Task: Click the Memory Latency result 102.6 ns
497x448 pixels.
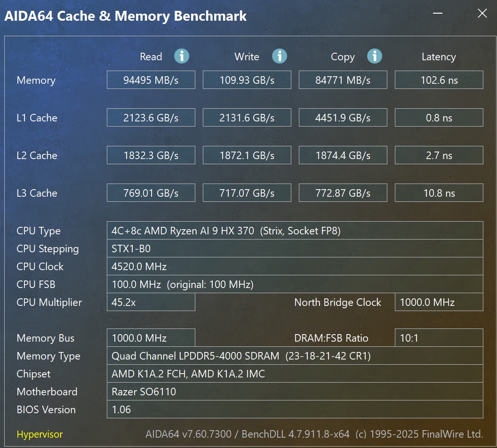Action: (439, 80)
